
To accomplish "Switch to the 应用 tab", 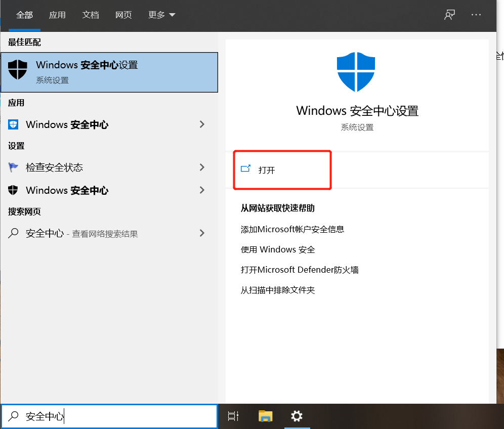I will [x=57, y=15].
